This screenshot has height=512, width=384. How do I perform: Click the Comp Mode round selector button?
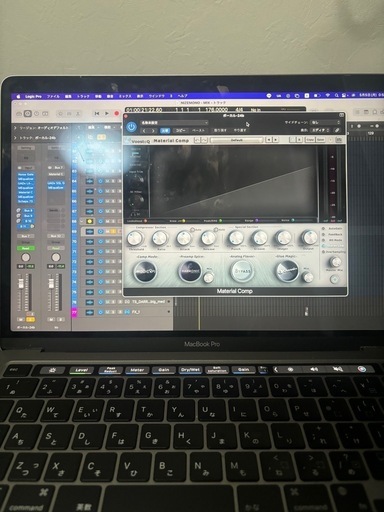[145, 271]
